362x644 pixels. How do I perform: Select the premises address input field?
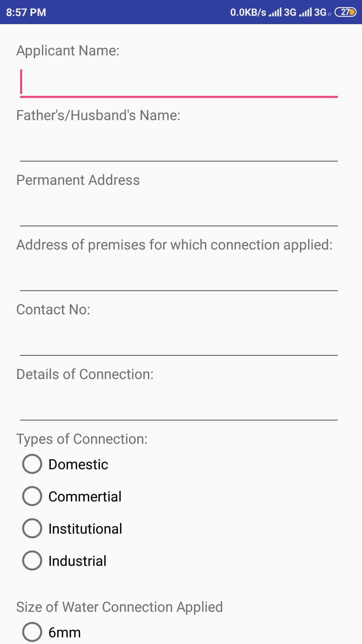(179, 276)
